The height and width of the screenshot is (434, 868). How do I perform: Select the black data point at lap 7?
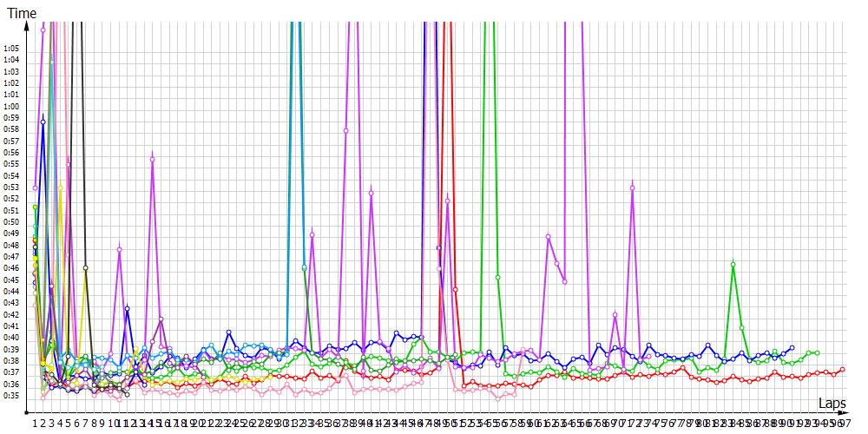85,268
